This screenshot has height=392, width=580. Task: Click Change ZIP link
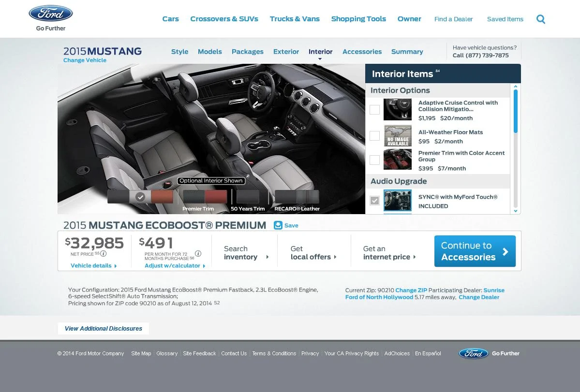(x=411, y=290)
